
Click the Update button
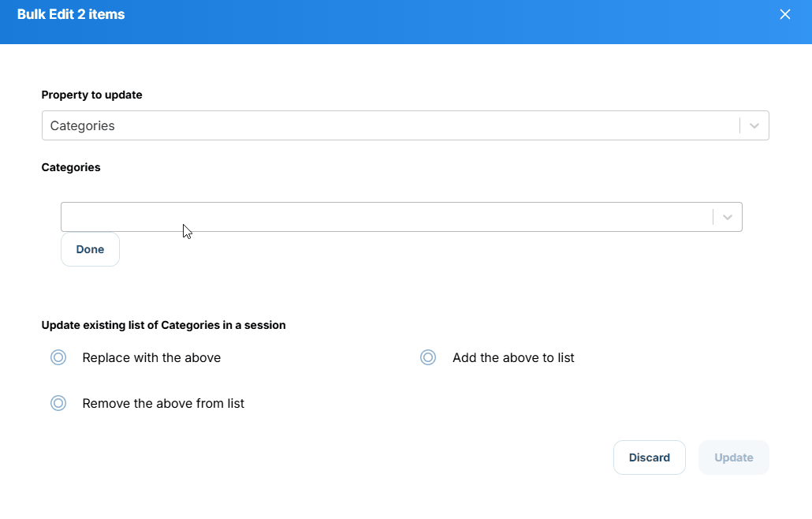click(x=734, y=457)
